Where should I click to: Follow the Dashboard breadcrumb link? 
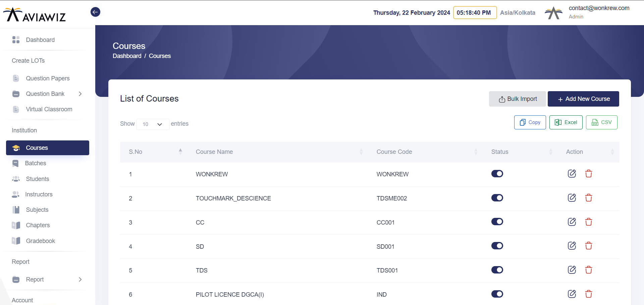tap(127, 56)
